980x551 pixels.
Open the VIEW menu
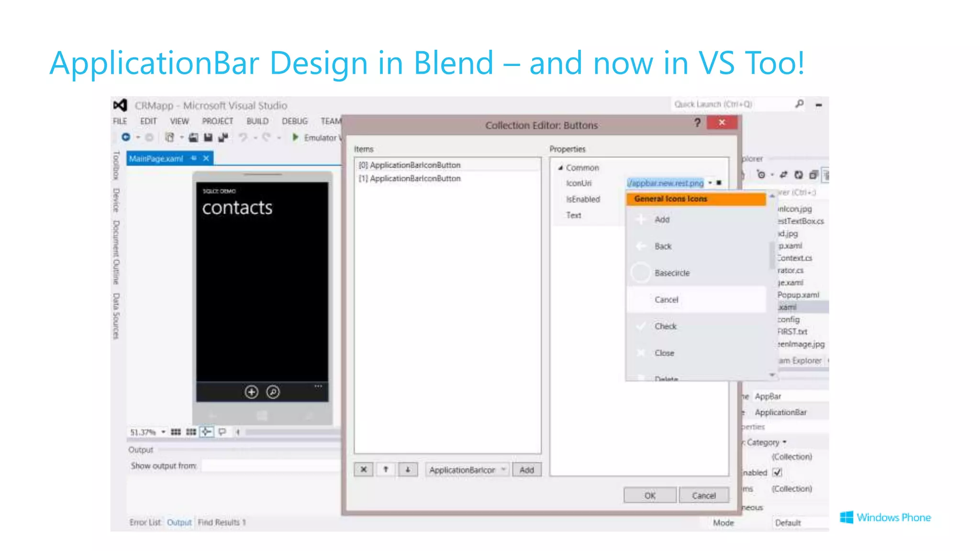179,121
